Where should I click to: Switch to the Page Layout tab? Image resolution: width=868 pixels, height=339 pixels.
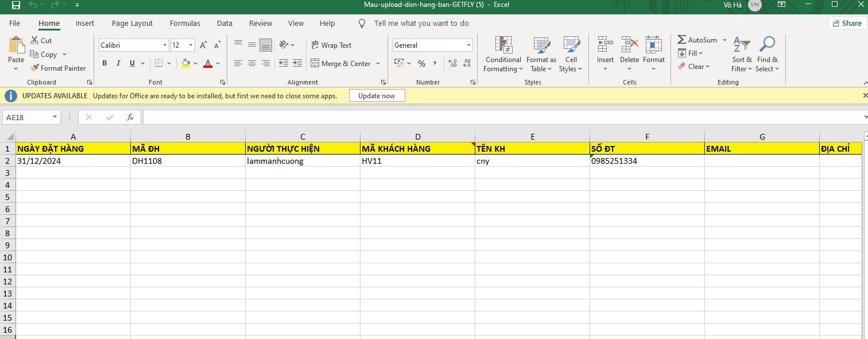[x=132, y=24]
